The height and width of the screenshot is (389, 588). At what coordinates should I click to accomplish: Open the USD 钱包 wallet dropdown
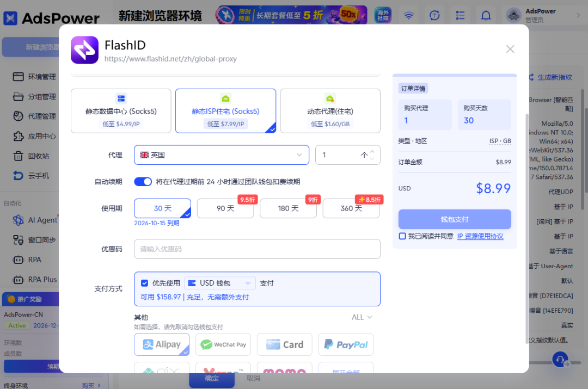point(220,283)
